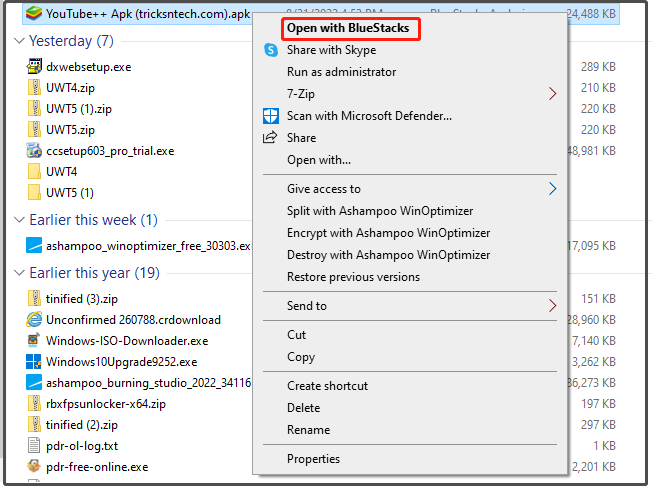Click the rbxfpsunlocker-x64.zip icon
Viewport: 652px width, 487px height.
click(34, 403)
